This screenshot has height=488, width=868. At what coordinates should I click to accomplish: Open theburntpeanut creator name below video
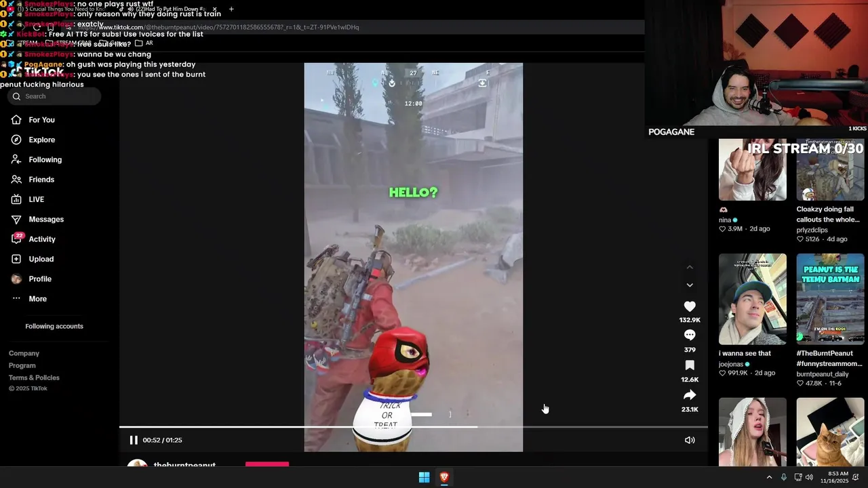click(x=184, y=465)
